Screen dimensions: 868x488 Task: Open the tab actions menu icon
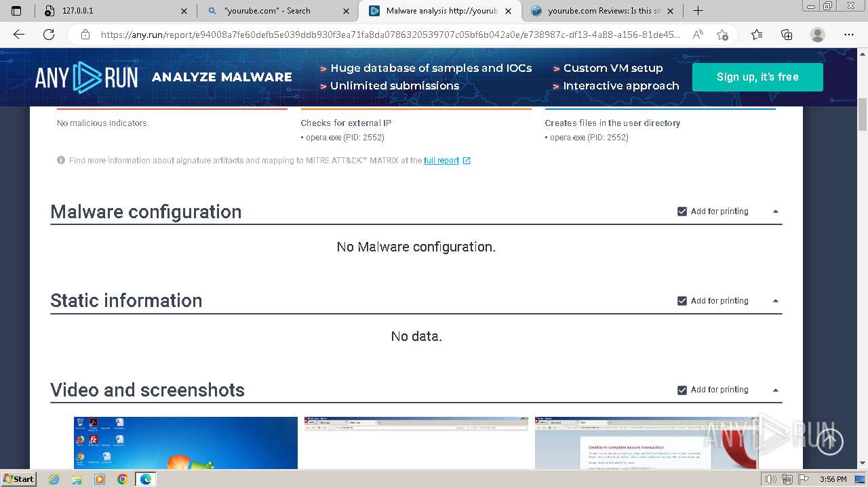pyautogui.click(x=16, y=11)
